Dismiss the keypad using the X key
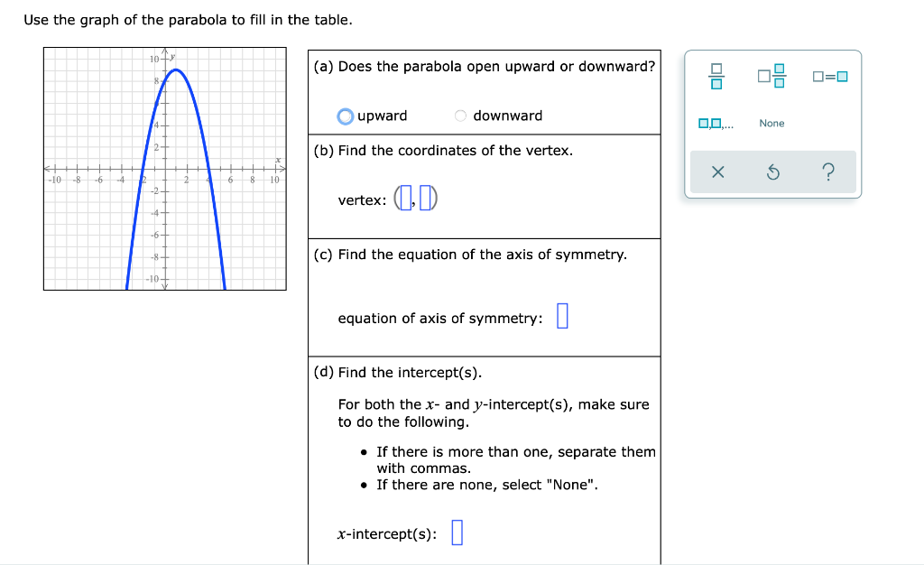The image size is (924, 565). coord(717,171)
